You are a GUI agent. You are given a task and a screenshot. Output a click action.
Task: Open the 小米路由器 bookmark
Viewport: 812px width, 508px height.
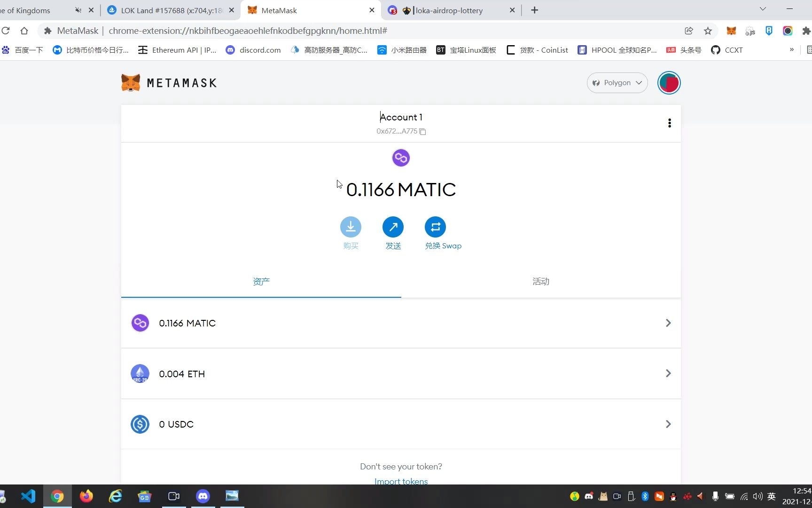click(402, 50)
